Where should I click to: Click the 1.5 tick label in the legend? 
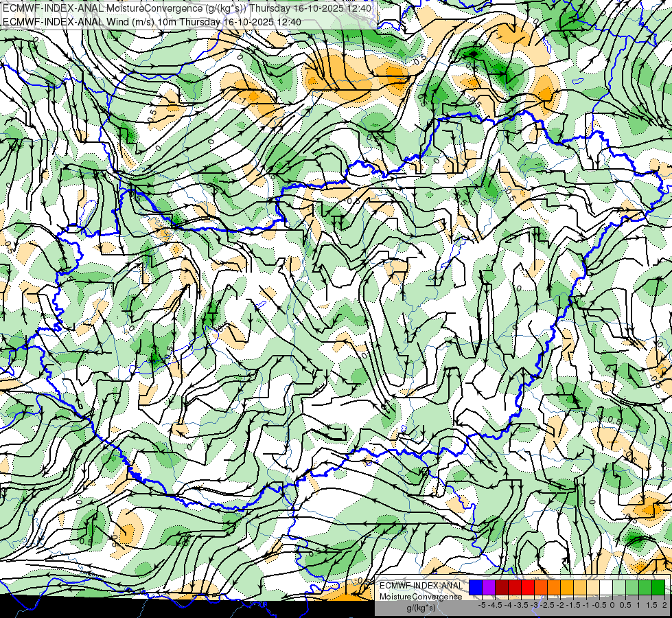651,605
